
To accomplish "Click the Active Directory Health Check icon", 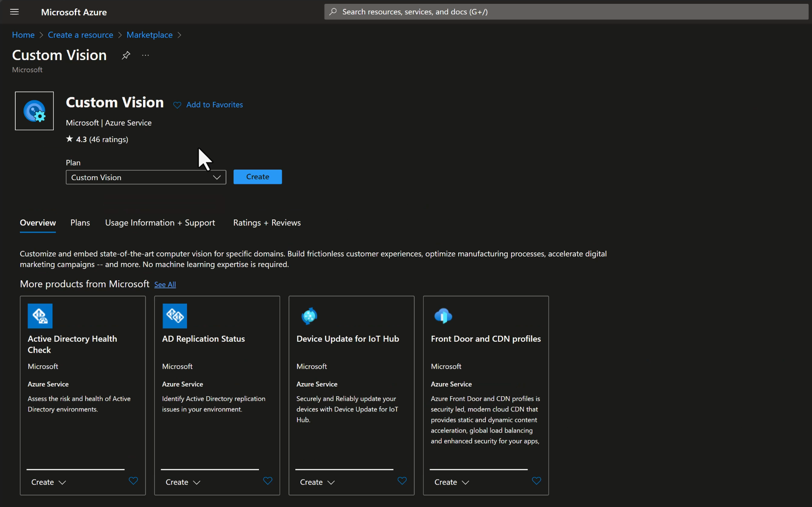I will 40,316.
